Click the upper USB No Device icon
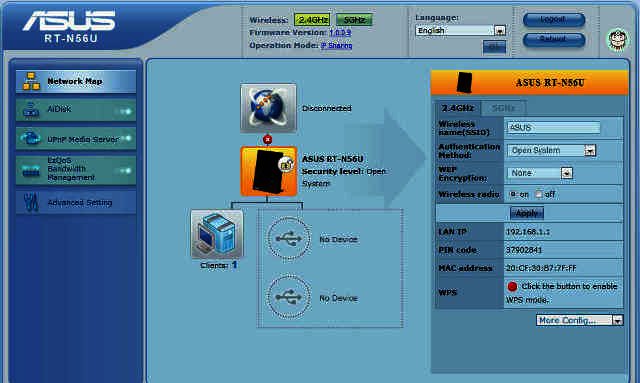 tap(289, 239)
